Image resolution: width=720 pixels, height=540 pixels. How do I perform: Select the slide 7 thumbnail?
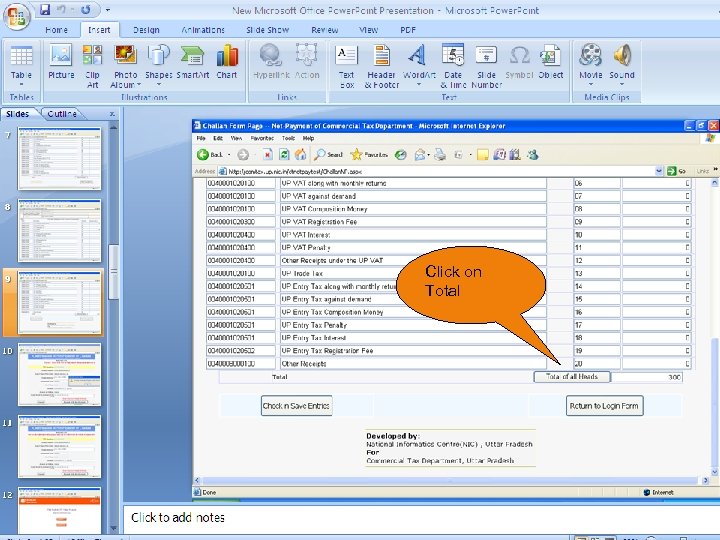click(59, 158)
